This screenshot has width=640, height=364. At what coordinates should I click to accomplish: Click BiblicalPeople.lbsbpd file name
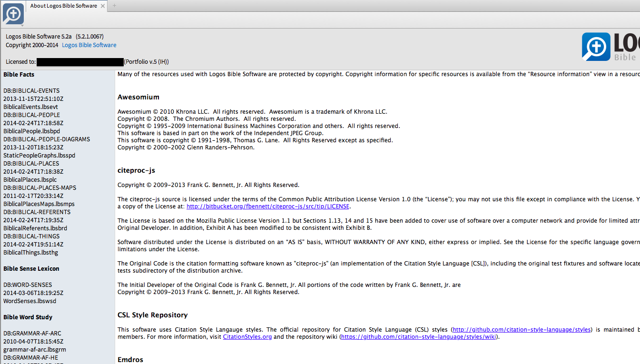[x=32, y=131]
